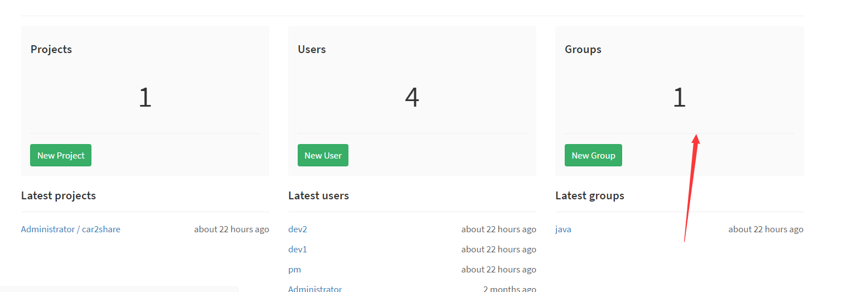
Task: Select the dev1 user link
Action: [298, 249]
